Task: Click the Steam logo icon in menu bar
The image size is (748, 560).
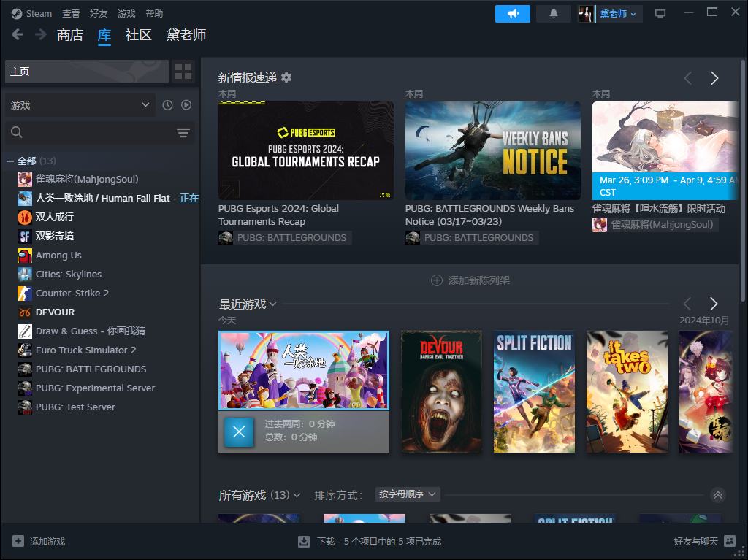Action: (x=17, y=14)
